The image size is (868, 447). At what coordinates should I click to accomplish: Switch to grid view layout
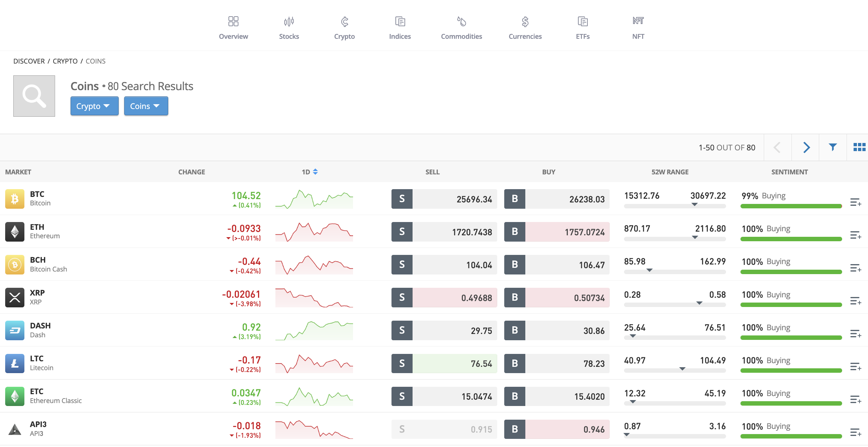(x=859, y=147)
